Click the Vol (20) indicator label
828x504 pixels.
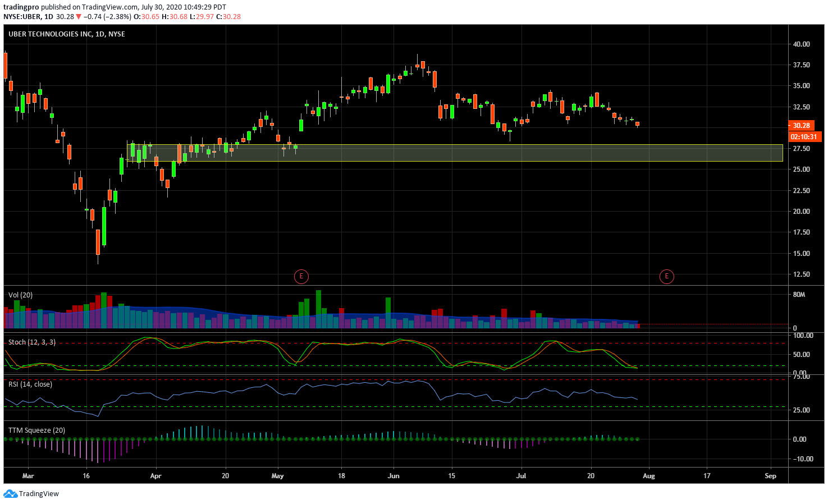pyautogui.click(x=21, y=295)
